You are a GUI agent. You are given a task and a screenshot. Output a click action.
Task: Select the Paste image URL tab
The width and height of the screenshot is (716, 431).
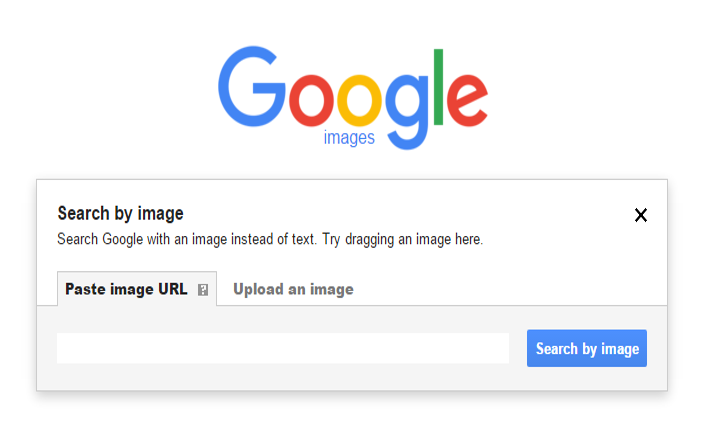137,289
